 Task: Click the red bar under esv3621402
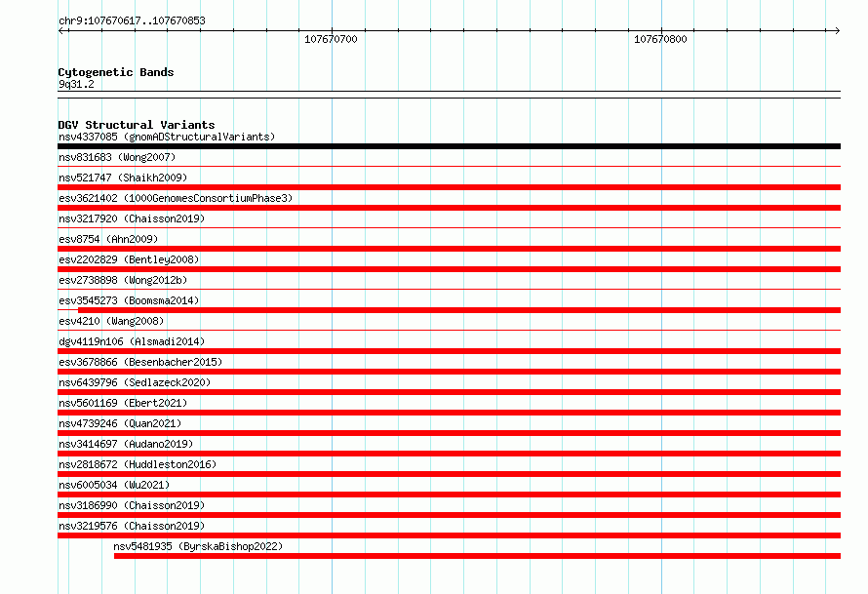[x=449, y=208]
